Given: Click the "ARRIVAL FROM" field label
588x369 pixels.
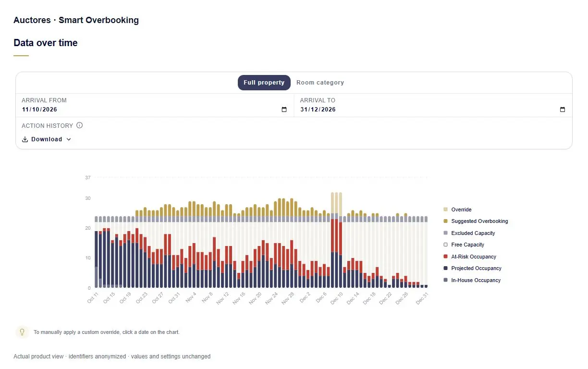Looking at the screenshot, I should tap(44, 100).
